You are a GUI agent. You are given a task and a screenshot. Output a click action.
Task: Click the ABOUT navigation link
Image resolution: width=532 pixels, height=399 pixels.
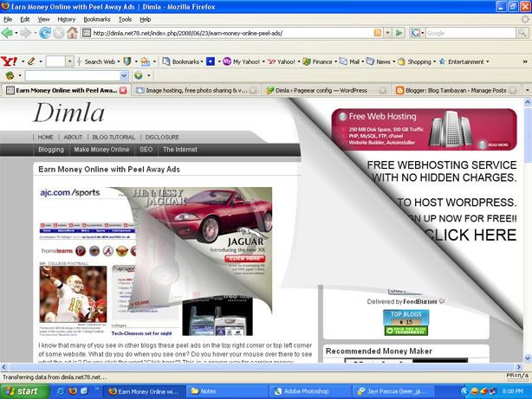(73, 137)
